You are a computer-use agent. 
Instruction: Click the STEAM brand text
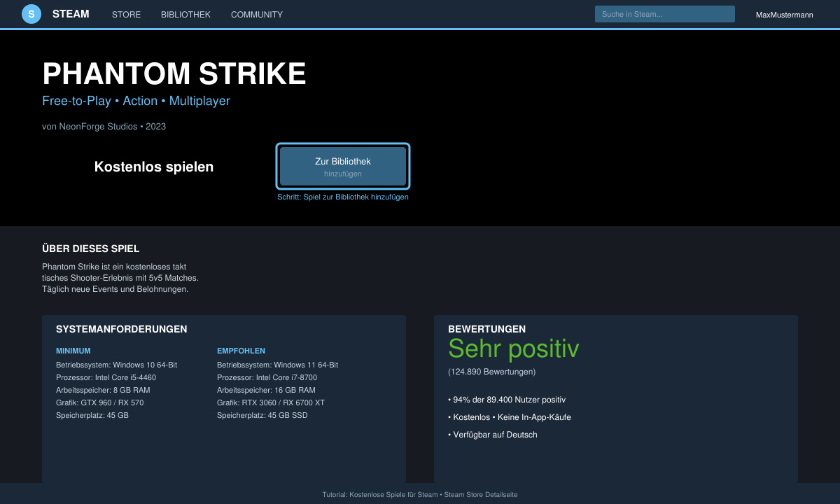tap(71, 14)
